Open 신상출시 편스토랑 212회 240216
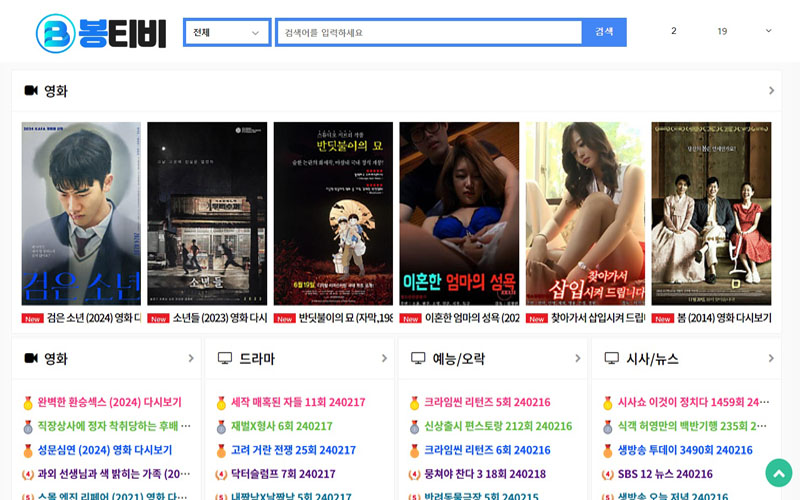Image resolution: width=800 pixels, height=500 pixels. pos(498,426)
